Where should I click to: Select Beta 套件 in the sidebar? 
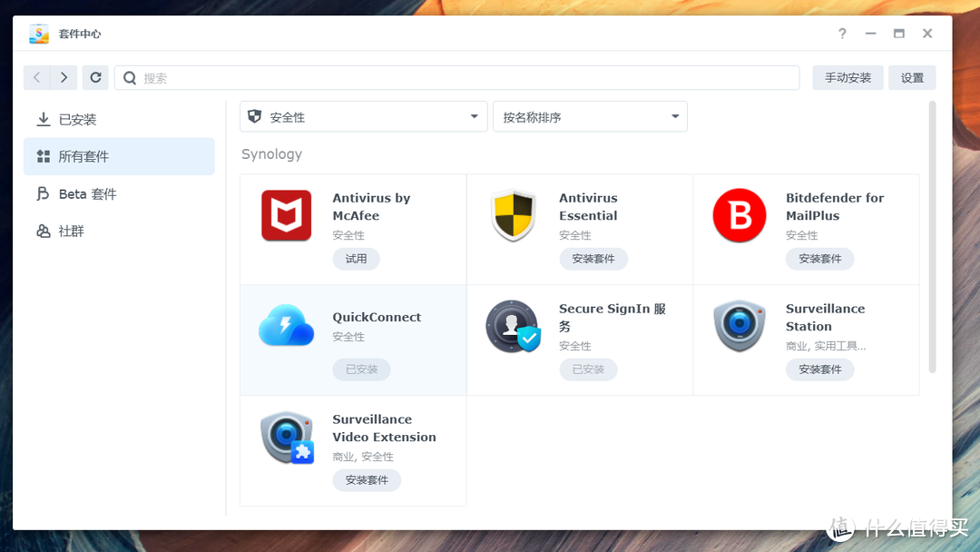[119, 193]
